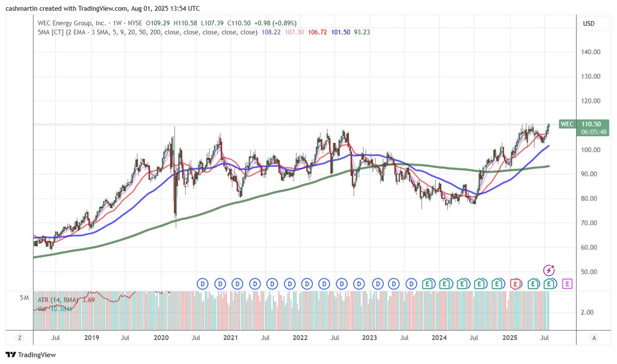Click the 2019 time axis label
Image resolution: width=617 pixels, height=364 pixels.
pos(92,338)
